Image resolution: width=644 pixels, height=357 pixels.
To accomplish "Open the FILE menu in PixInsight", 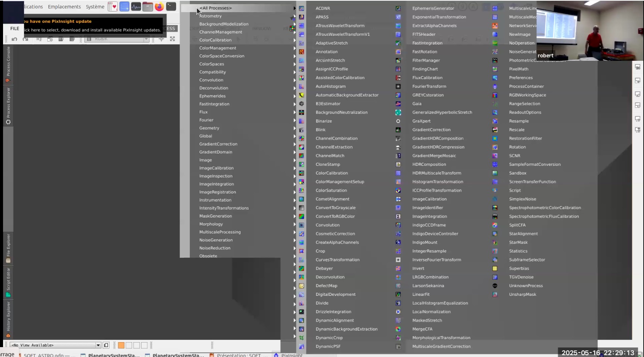I will coord(15,29).
